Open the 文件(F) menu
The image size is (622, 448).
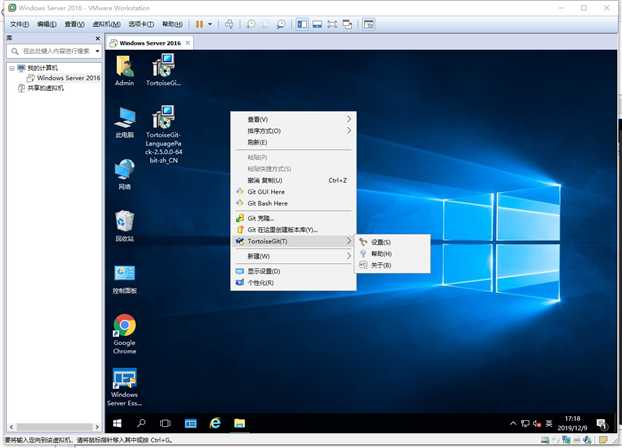(x=19, y=24)
